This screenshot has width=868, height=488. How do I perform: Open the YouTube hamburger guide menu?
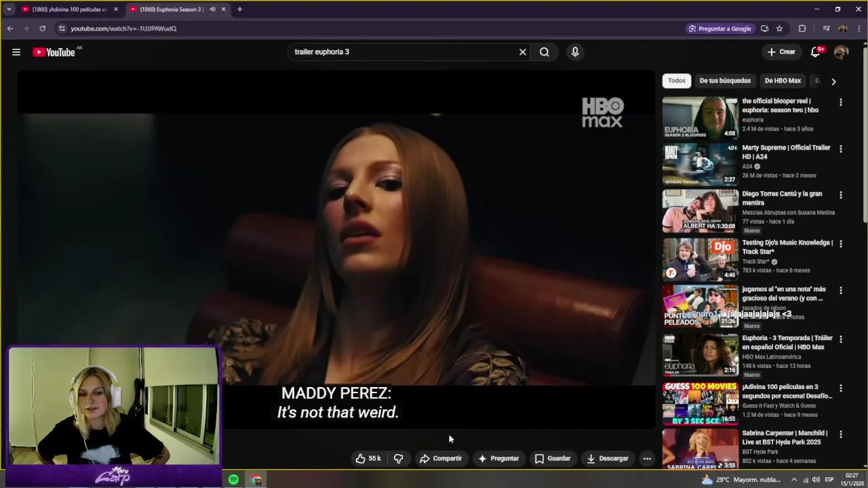[x=16, y=52]
